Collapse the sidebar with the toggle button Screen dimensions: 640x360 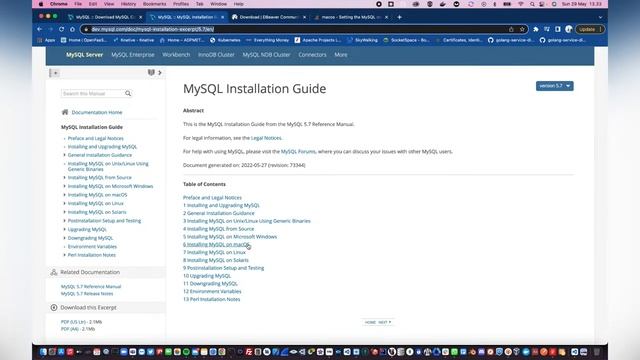pos(55,73)
